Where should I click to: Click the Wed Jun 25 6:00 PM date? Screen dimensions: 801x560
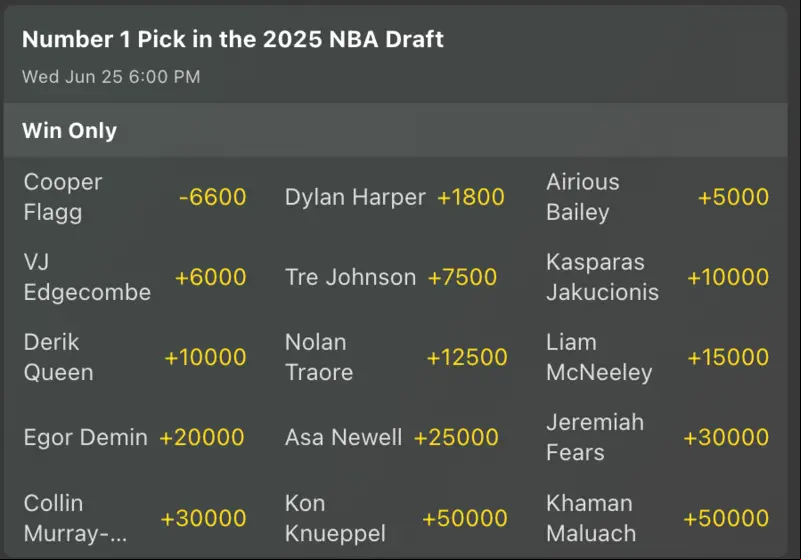pos(111,77)
